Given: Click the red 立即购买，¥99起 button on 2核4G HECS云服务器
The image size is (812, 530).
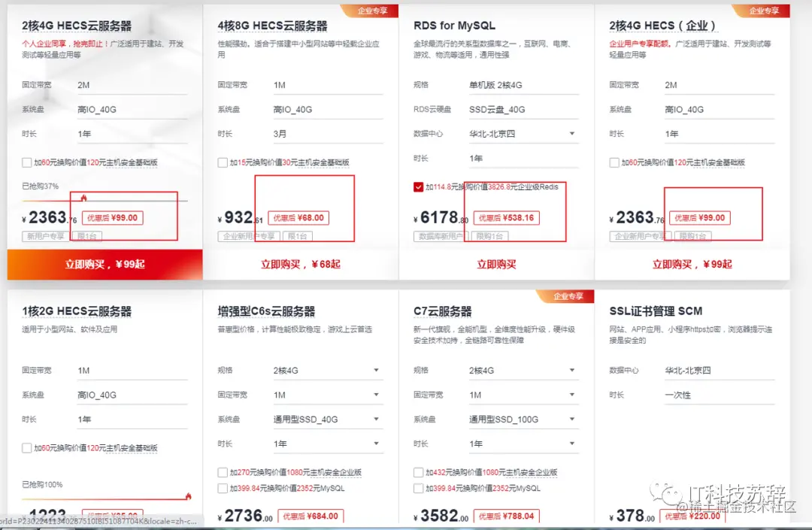Looking at the screenshot, I should tap(105, 265).
